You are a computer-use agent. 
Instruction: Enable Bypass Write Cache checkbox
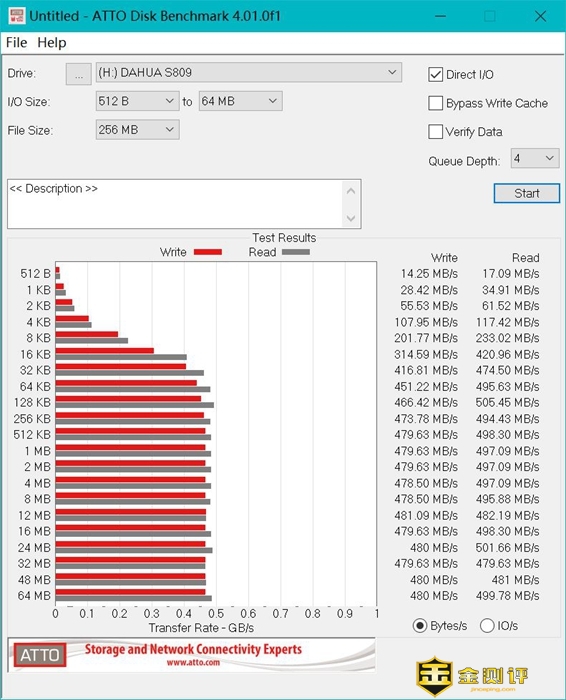pos(435,103)
